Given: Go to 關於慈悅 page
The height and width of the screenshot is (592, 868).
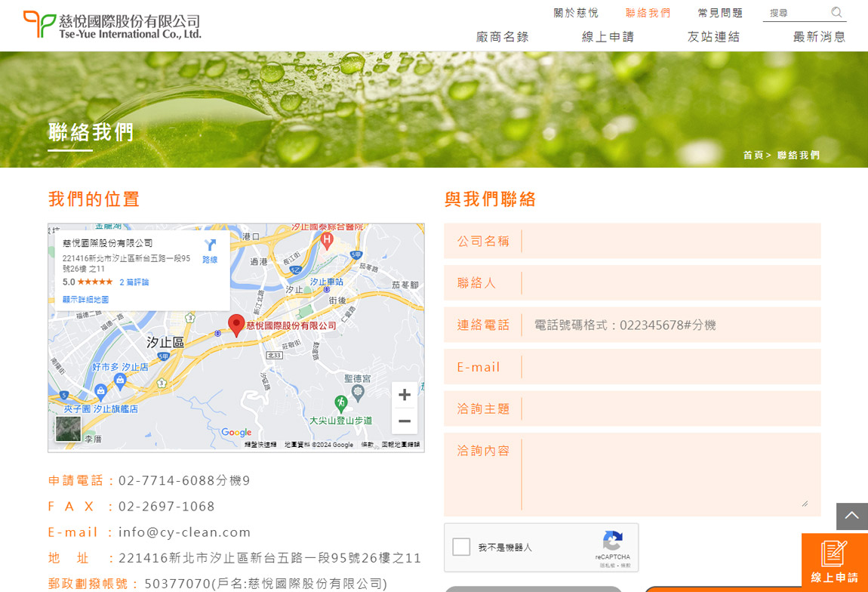Looking at the screenshot, I should [x=576, y=13].
